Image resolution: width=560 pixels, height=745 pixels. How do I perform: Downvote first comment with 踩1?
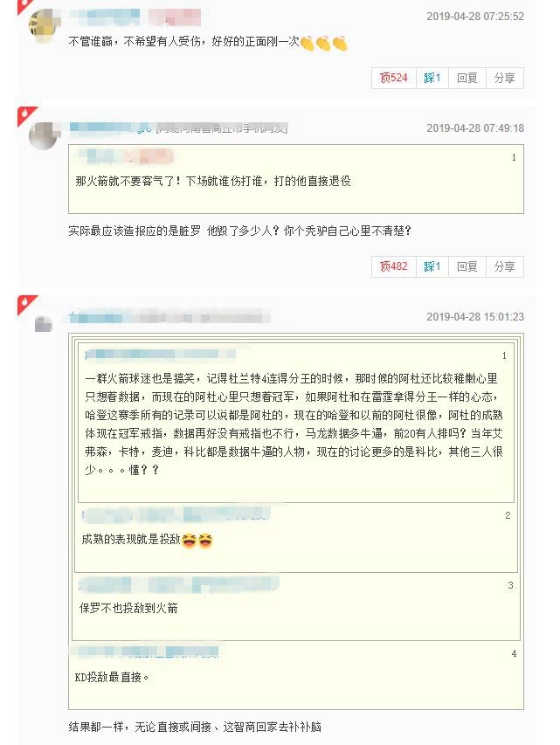[432, 78]
